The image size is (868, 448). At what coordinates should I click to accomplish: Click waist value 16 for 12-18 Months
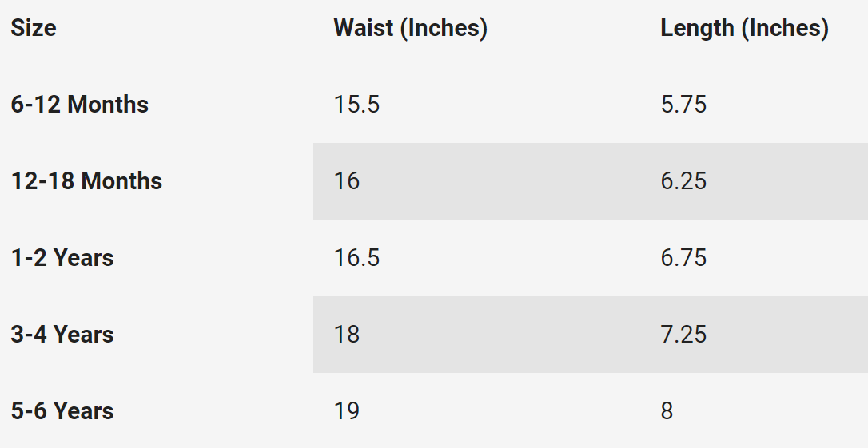point(347,181)
